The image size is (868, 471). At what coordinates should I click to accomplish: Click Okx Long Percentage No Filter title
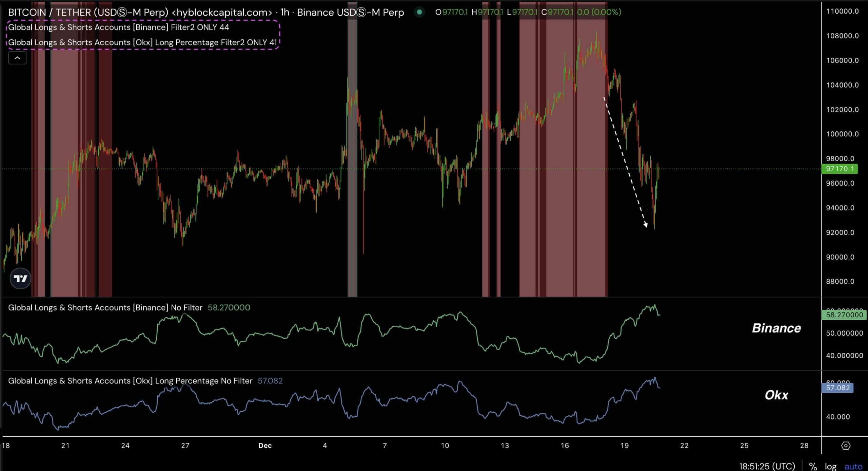pos(130,381)
